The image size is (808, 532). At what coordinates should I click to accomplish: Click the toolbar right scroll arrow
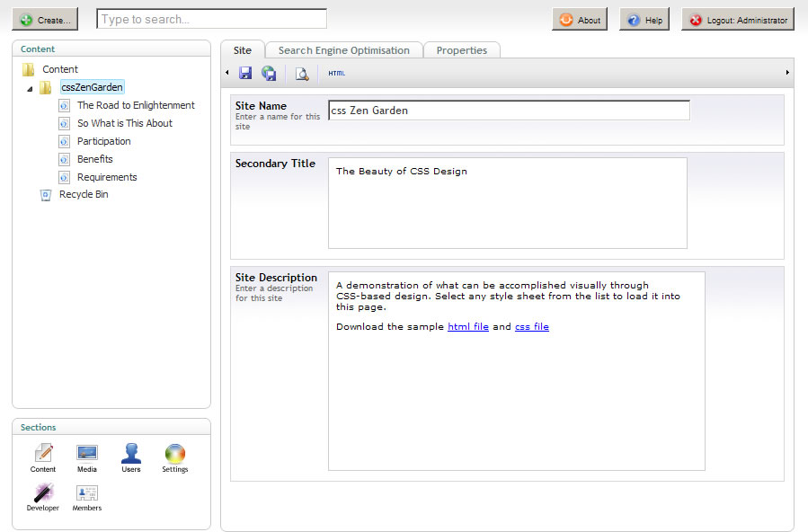pos(787,73)
